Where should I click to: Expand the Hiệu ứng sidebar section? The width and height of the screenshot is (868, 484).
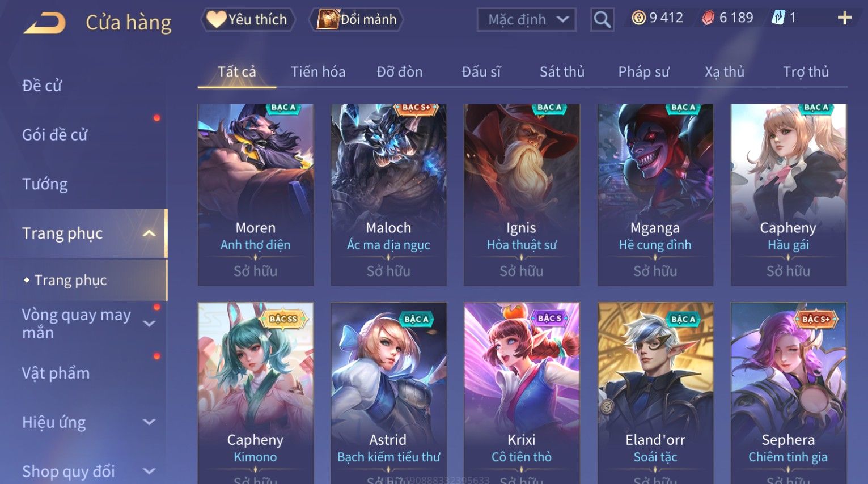point(149,422)
